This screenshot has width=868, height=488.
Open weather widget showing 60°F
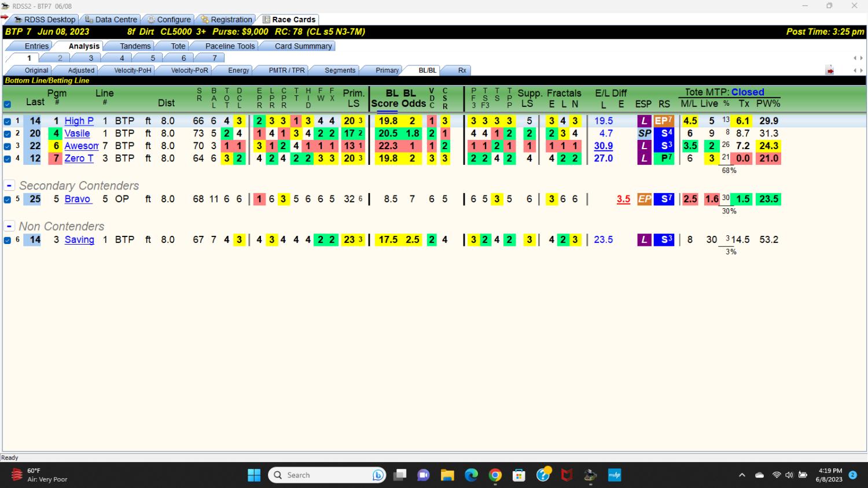[x=39, y=475]
